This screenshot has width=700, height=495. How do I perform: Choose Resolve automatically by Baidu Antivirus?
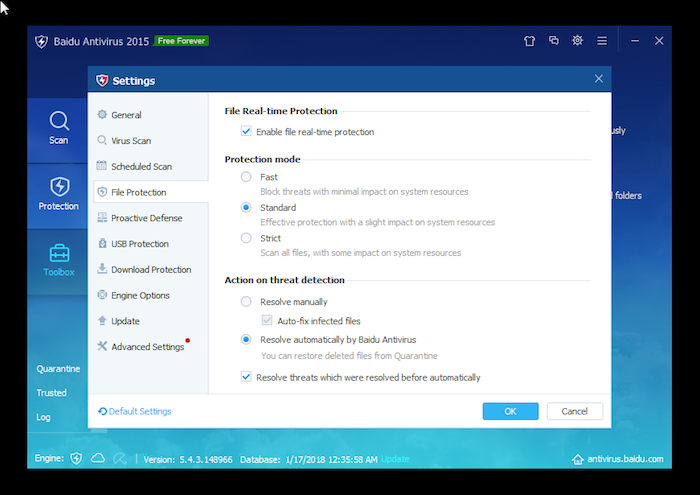(246, 340)
